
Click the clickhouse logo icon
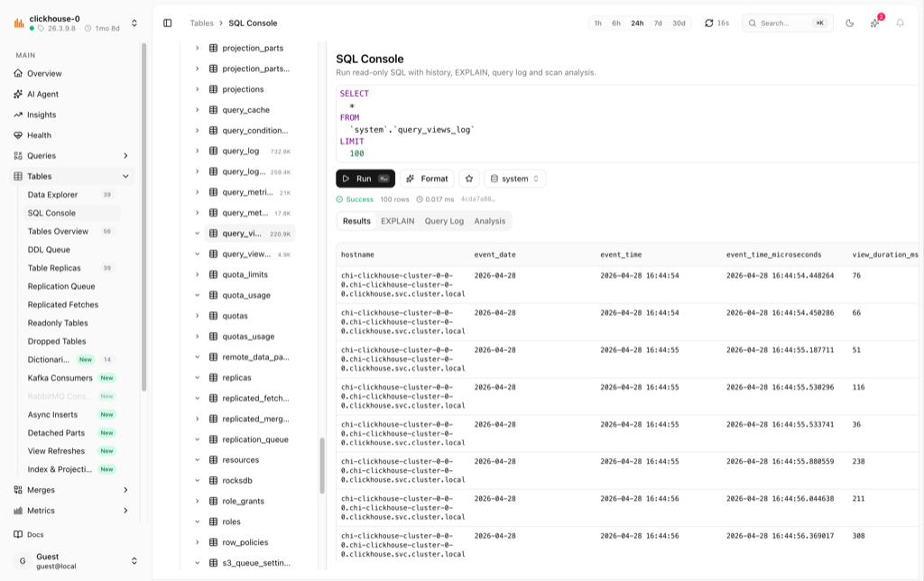pos(19,23)
